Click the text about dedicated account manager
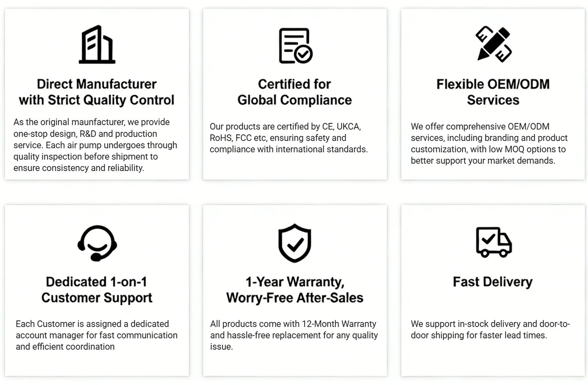The width and height of the screenshot is (588, 385). tap(97, 335)
